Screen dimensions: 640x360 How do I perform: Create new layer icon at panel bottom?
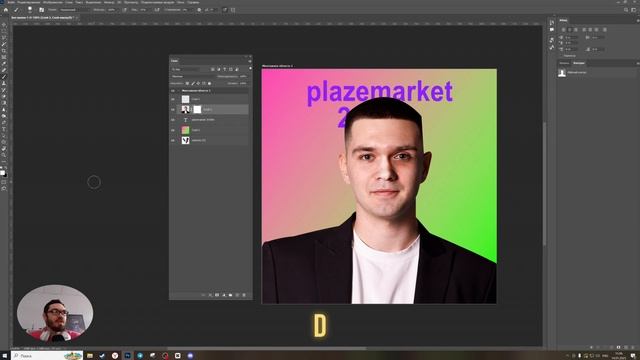pos(237,295)
